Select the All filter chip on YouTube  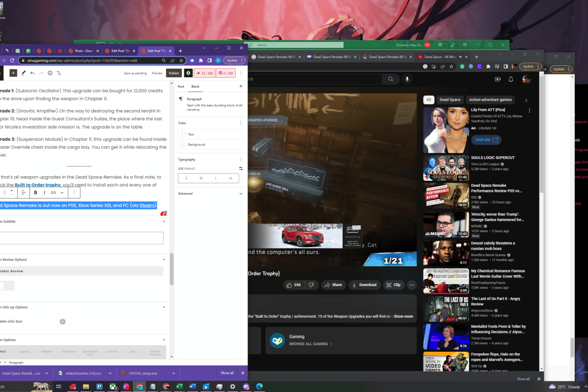coord(428,100)
